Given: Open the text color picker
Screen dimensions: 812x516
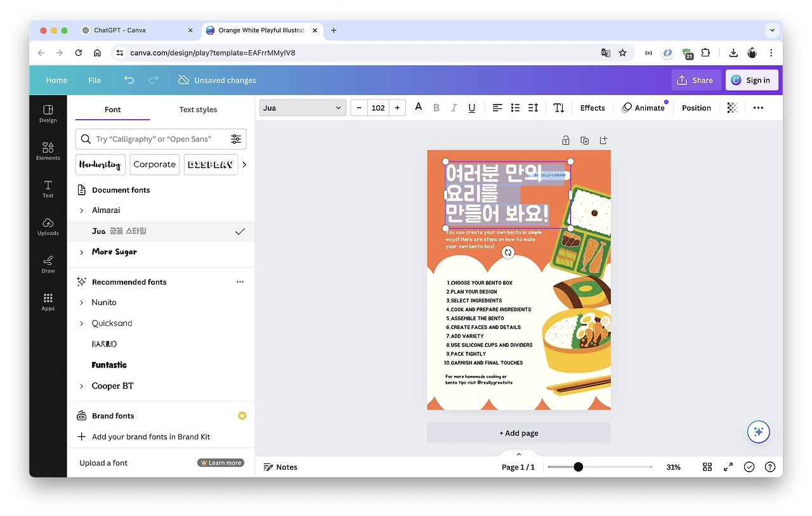Looking at the screenshot, I should click(x=418, y=108).
